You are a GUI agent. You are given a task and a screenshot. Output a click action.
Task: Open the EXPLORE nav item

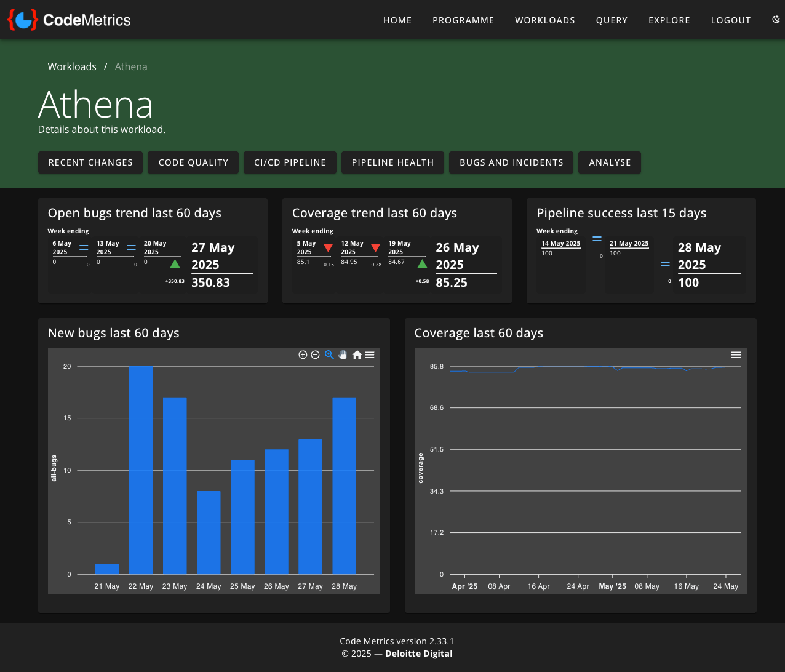pos(669,20)
